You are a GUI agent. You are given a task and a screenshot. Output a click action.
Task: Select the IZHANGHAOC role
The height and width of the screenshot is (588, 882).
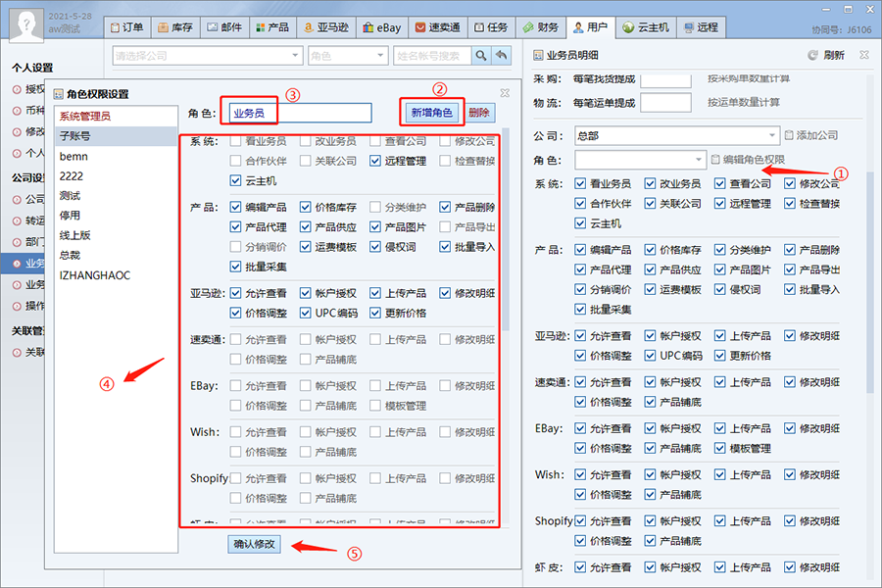116,275
